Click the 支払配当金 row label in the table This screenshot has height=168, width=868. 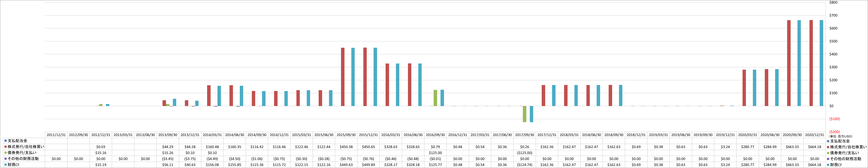click(x=18, y=141)
